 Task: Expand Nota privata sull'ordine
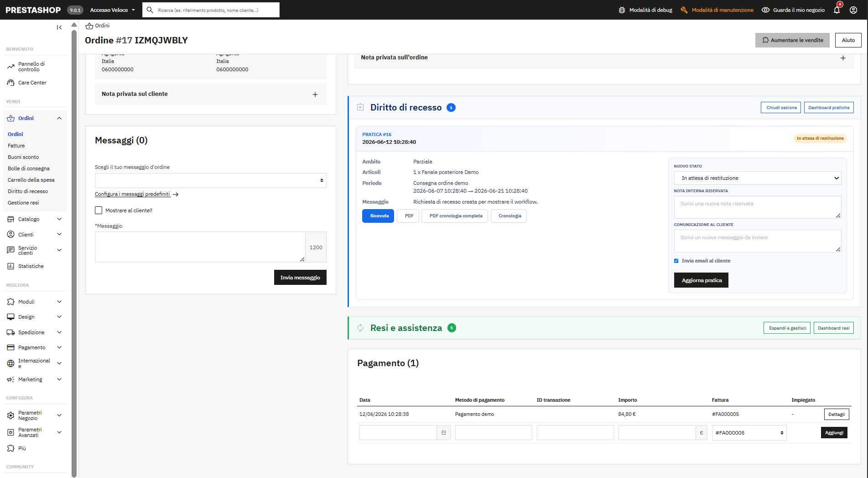(843, 58)
